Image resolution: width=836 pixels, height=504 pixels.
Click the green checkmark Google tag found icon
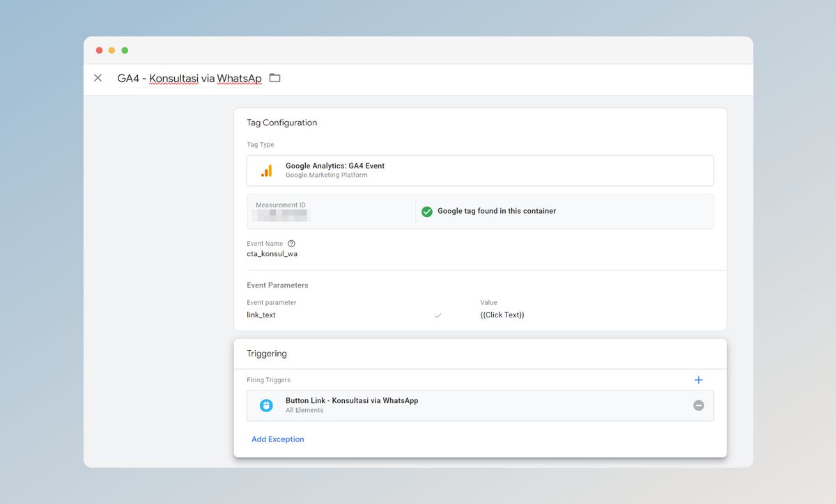[x=427, y=212]
